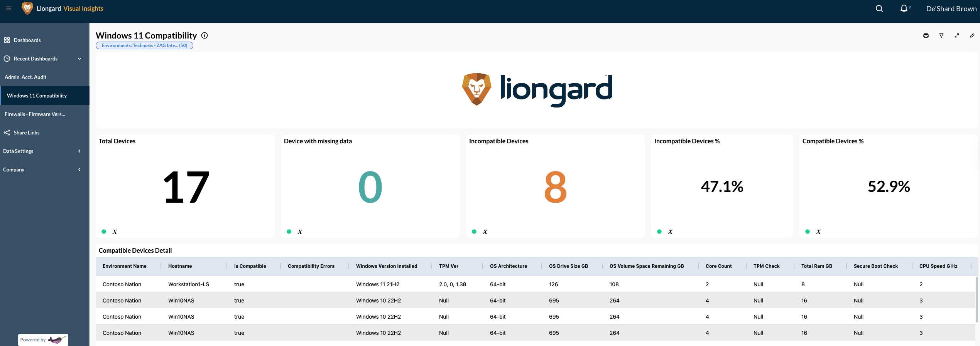Click the large liongard banner logo

(x=537, y=89)
